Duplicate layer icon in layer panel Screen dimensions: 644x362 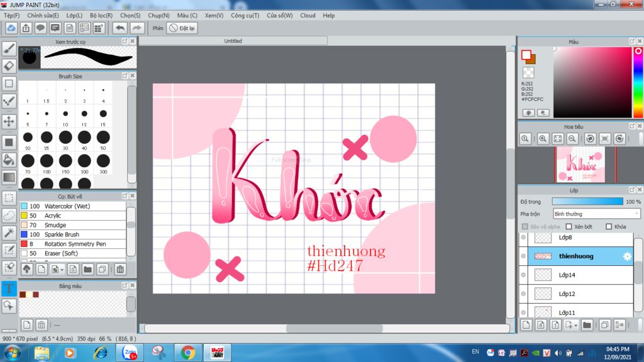click(604, 325)
